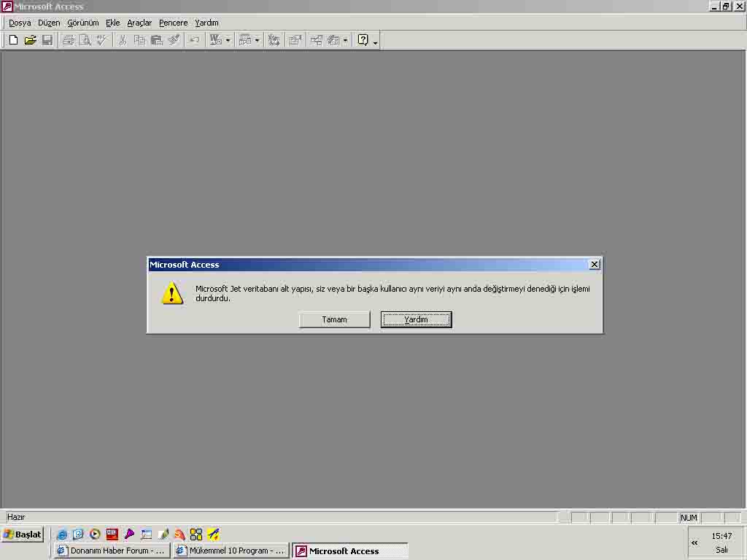Open the Pencere menu

(174, 23)
